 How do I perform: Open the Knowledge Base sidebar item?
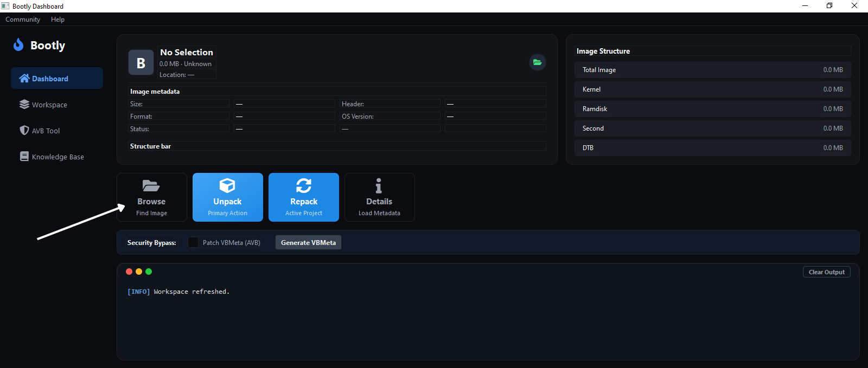pos(57,157)
